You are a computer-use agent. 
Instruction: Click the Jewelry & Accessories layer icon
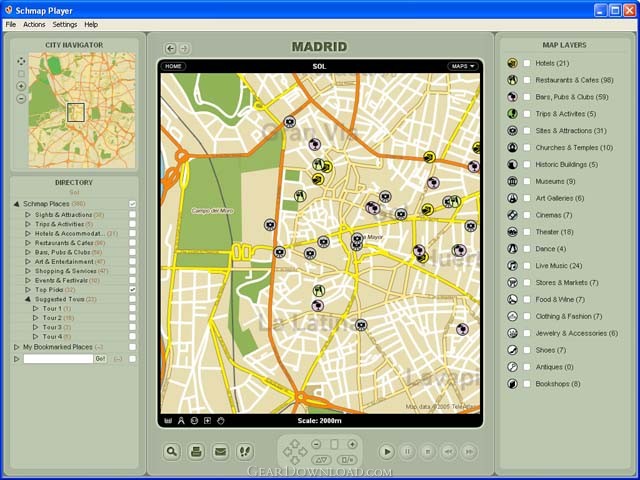512,333
